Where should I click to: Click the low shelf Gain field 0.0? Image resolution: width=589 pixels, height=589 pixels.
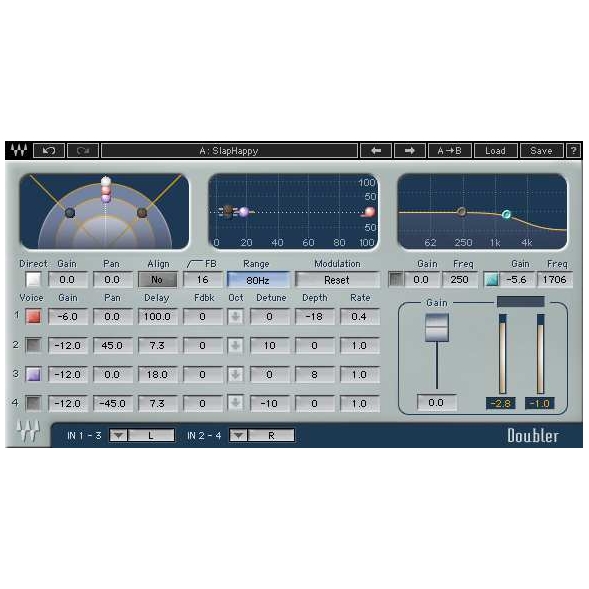click(421, 279)
